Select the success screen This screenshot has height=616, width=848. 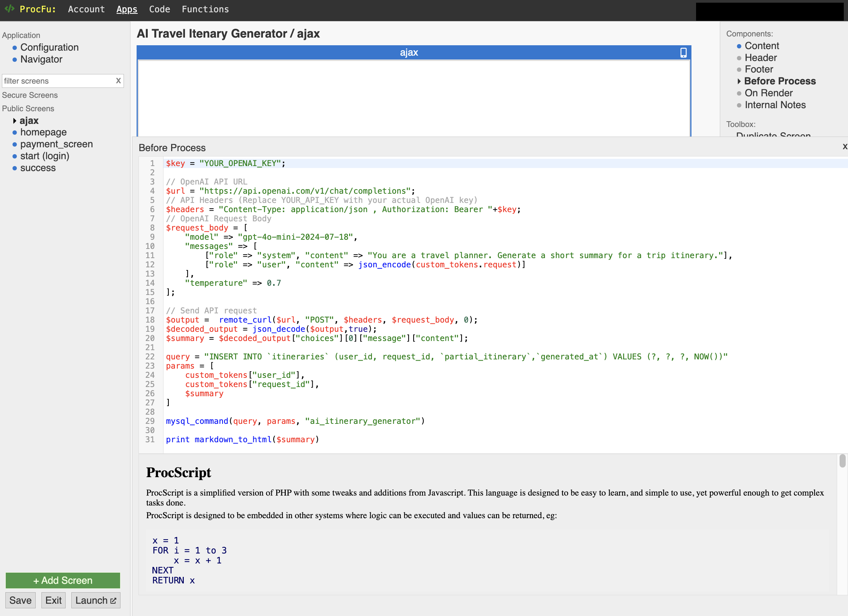pyautogui.click(x=38, y=168)
